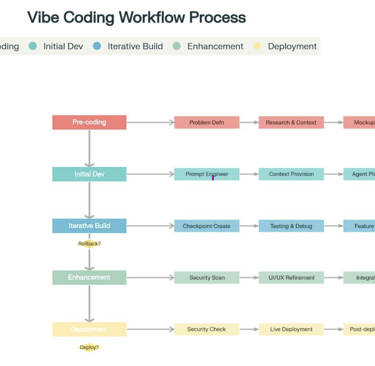Screen dimensions: 375x366
Task: Click the Prompt Engineer step box
Action: coord(207,174)
